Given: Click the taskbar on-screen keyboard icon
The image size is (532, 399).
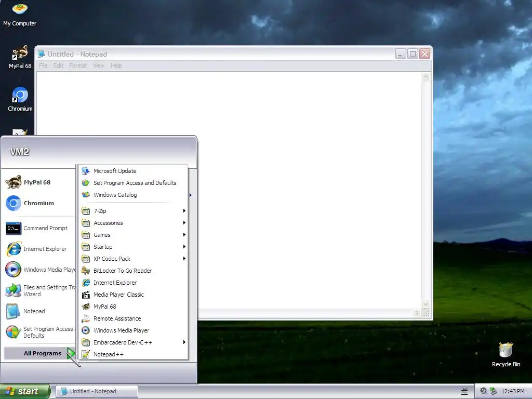Looking at the screenshot, I should coord(464,392).
